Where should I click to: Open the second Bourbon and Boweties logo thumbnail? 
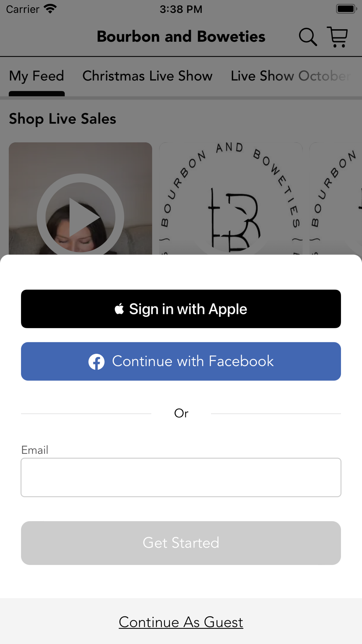(231, 198)
